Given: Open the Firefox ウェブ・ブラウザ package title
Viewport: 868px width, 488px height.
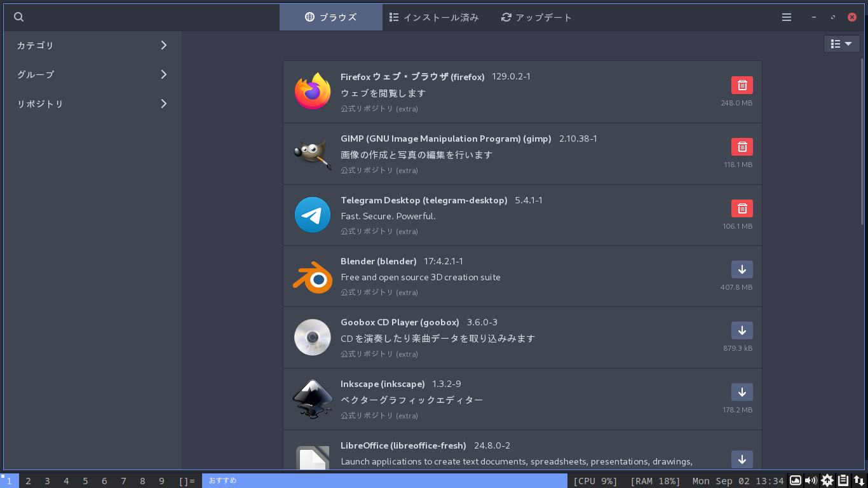Looking at the screenshot, I should tap(412, 77).
